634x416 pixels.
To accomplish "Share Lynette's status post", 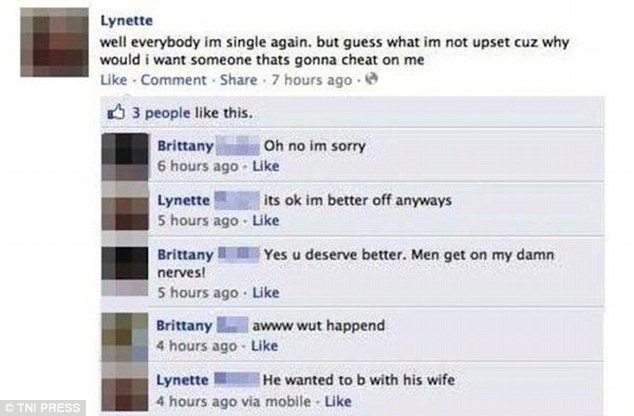I will [x=239, y=80].
